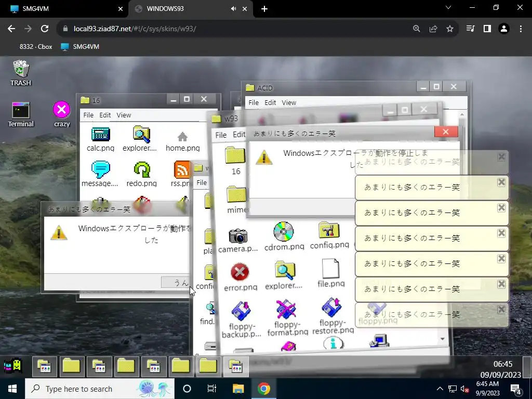Show hidden system tray icons

click(440, 389)
